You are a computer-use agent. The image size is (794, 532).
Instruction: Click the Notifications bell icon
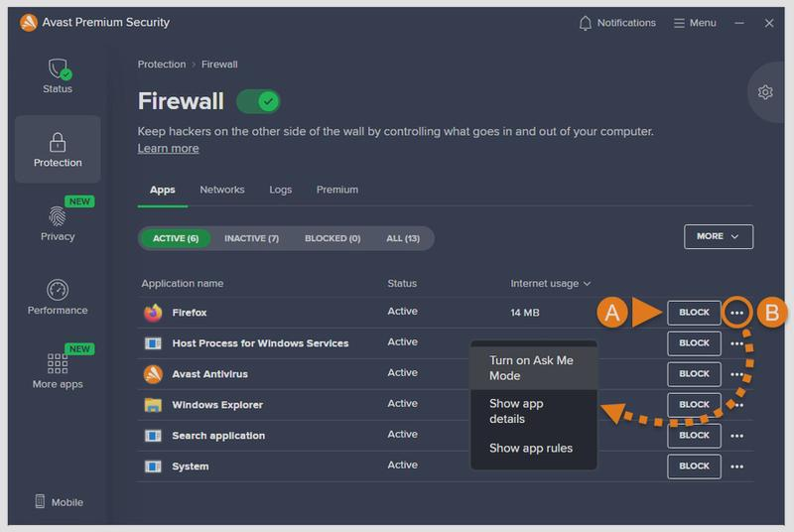[x=585, y=23]
